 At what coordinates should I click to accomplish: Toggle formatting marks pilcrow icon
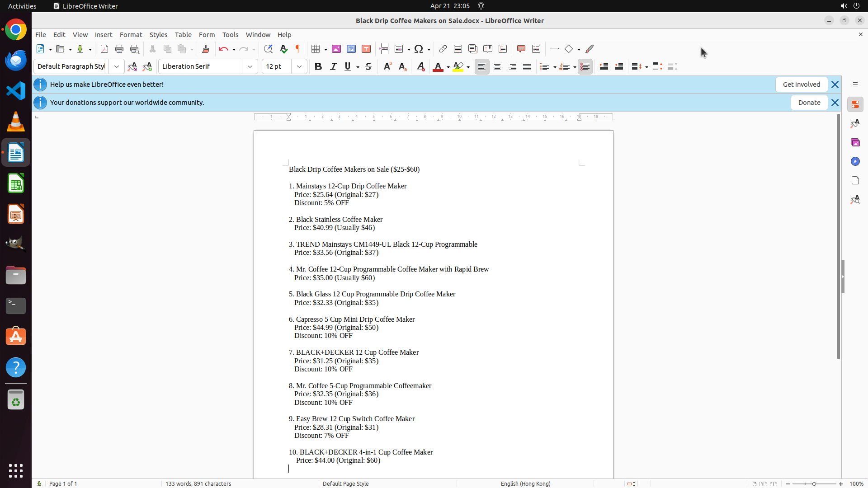(x=298, y=49)
